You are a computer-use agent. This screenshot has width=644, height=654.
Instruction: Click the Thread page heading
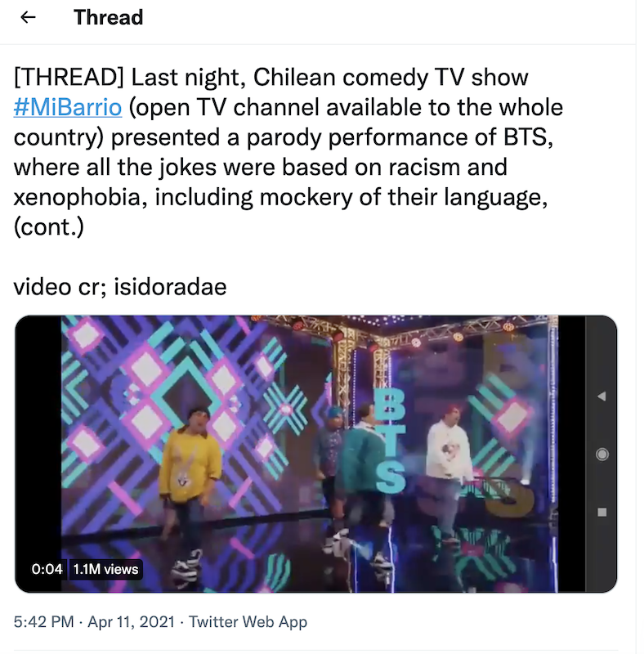coord(108,17)
